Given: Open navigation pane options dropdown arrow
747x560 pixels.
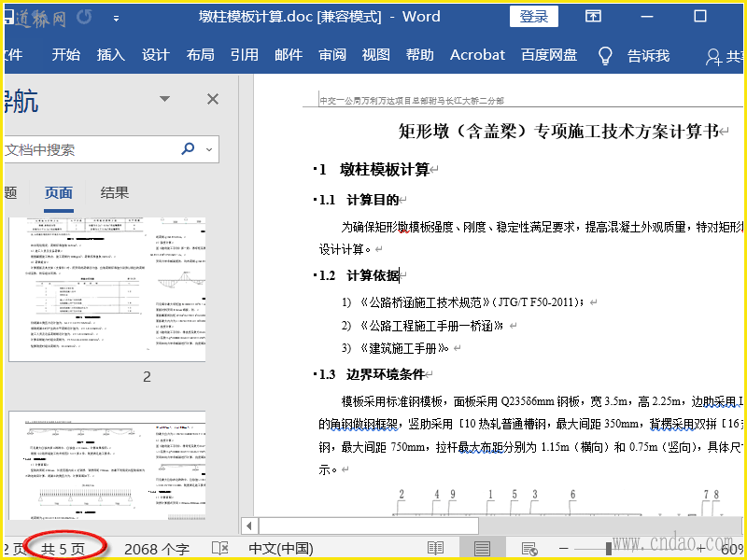Looking at the screenshot, I should 165,99.
